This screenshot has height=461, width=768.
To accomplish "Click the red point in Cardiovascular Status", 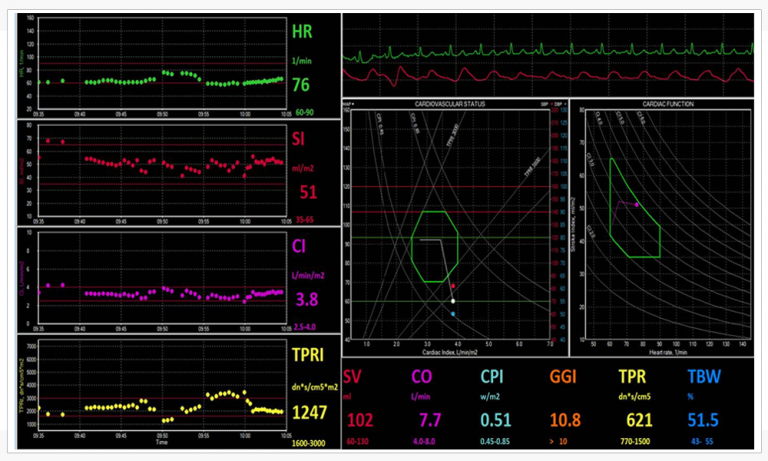I will 452,286.
